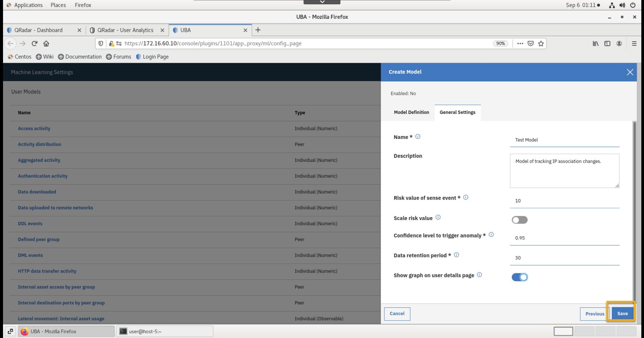Viewport: 644px width, 338px height.
Task: Click the Description text area
Action: [565, 171]
